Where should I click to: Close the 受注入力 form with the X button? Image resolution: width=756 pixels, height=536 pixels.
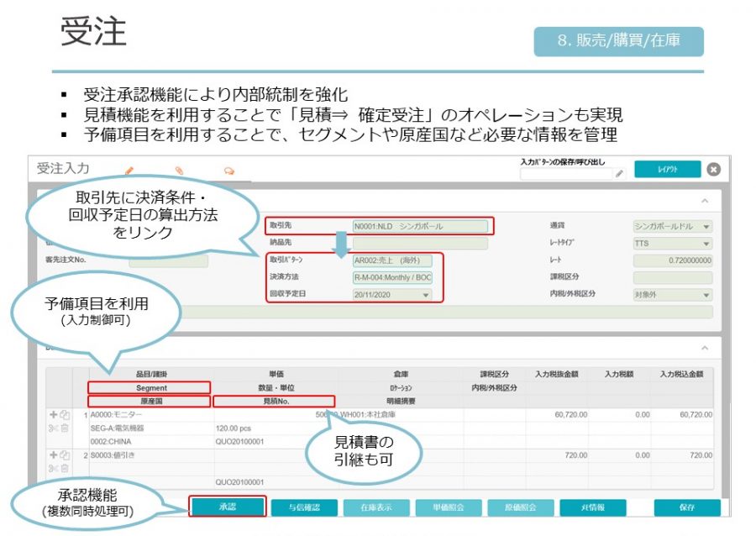coord(713,170)
